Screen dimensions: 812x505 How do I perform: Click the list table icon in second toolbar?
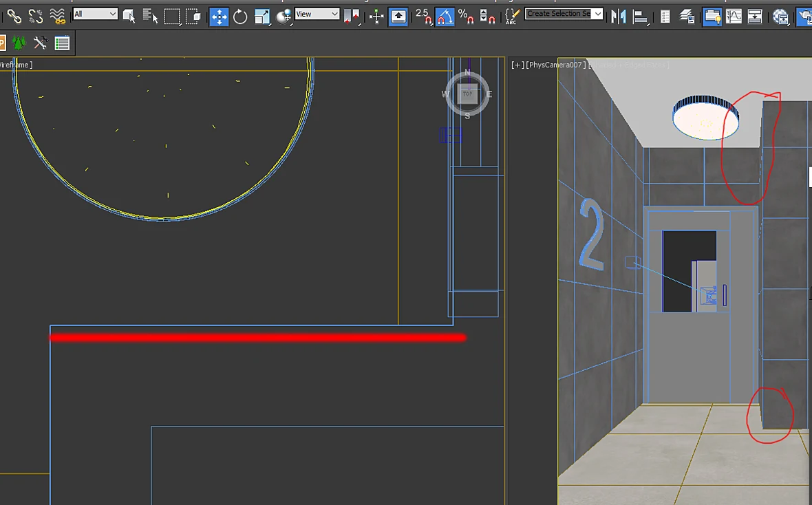coord(62,43)
